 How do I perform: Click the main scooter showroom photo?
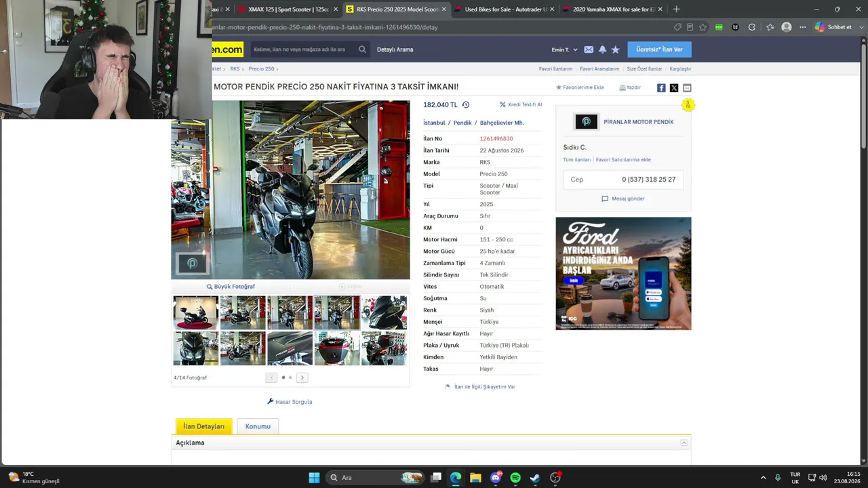(x=290, y=190)
